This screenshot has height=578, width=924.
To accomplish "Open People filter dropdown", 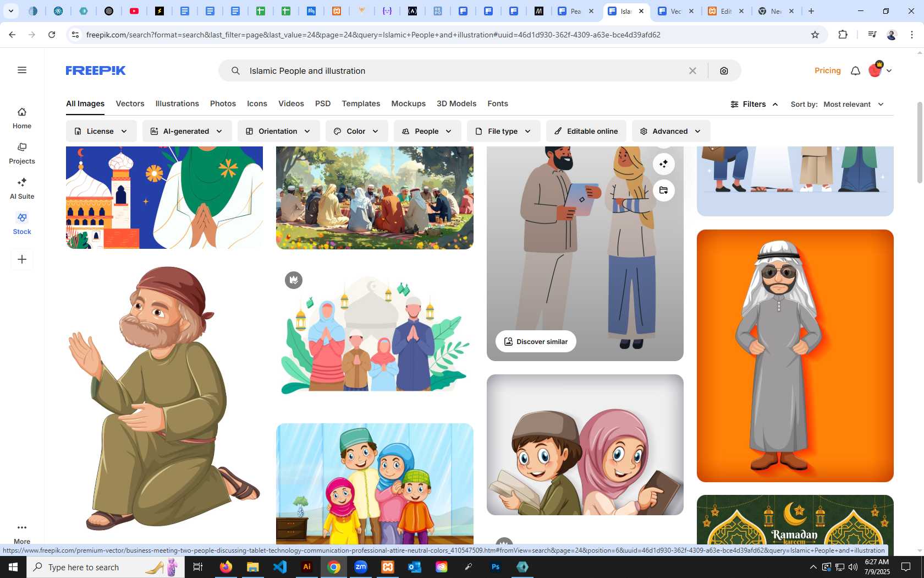I will (x=427, y=131).
